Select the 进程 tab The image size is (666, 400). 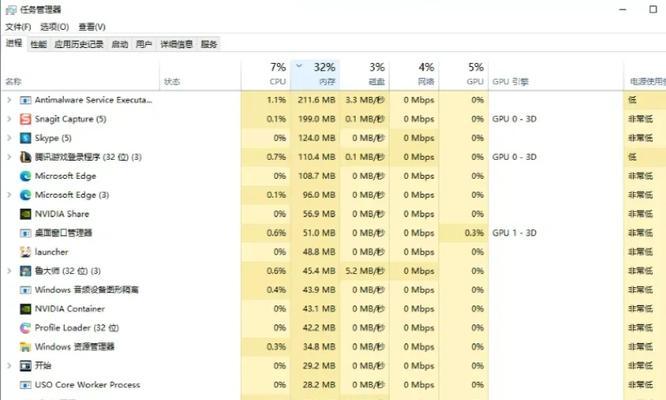tap(14, 43)
